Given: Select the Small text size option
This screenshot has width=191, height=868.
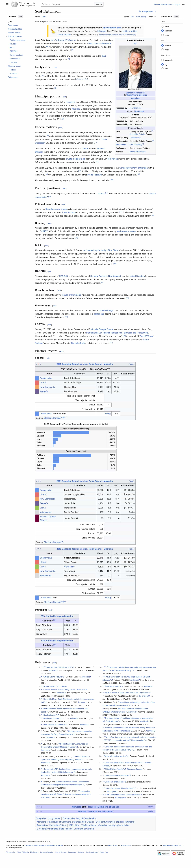Looking at the screenshot, I should pos(162,26).
